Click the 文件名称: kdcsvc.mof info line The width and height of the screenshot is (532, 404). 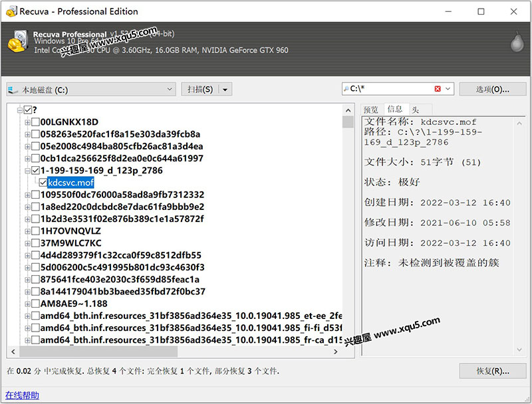420,122
